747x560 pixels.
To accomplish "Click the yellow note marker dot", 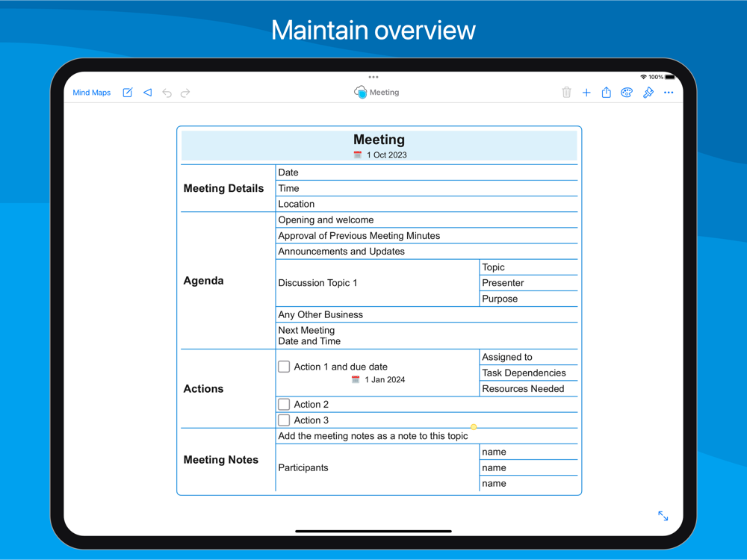I will point(474,427).
